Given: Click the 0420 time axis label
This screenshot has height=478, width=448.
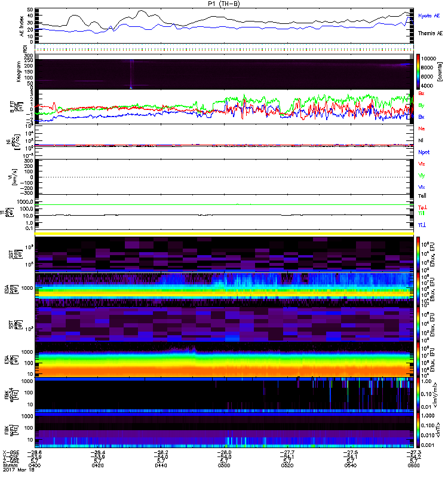Looking at the screenshot, I should (97, 465).
